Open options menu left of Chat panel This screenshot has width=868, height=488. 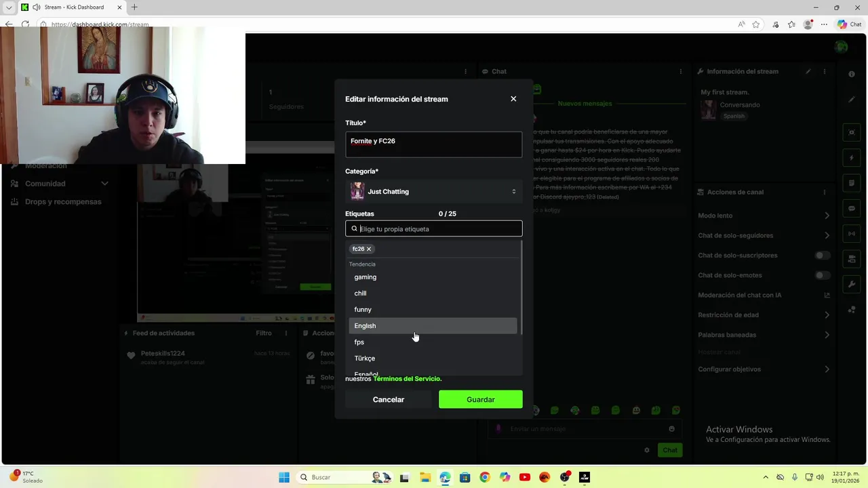point(465,71)
